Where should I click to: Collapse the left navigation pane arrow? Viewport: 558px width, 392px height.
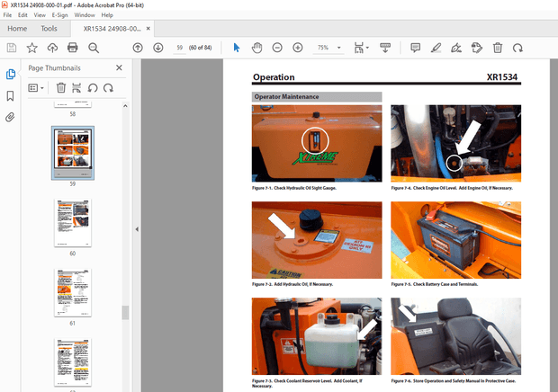tap(137, 229)
